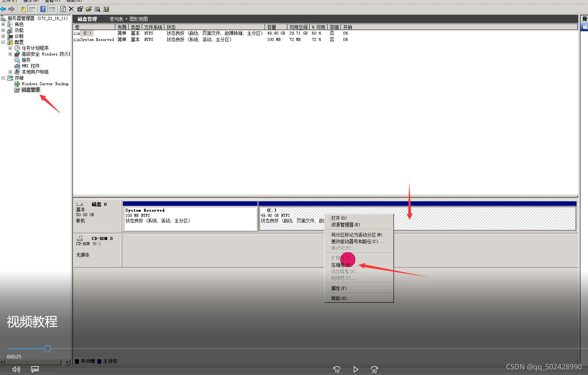Choose 将分区标记为活动分区(M) menu entry
Screen dimensions: 588x375
(x=359, y=235)
